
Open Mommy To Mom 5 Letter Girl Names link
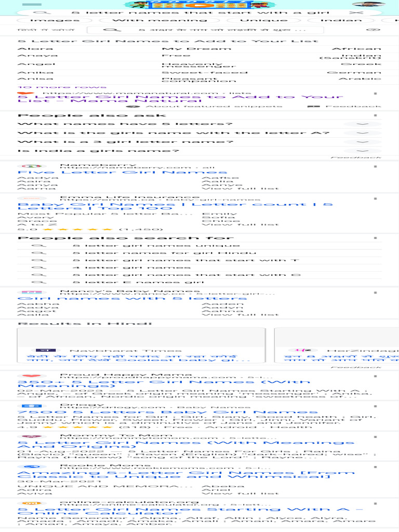click(186, 445)
